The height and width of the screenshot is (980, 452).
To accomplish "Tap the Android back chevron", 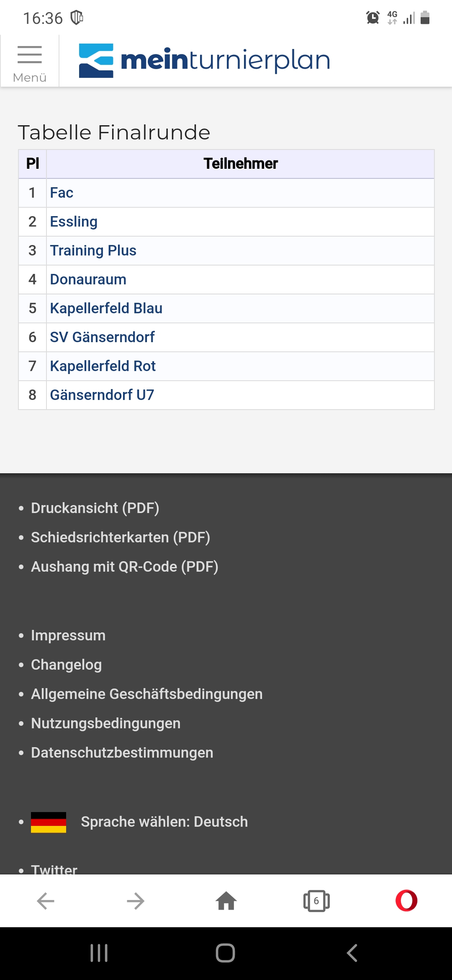I will (x=352, y=953).
